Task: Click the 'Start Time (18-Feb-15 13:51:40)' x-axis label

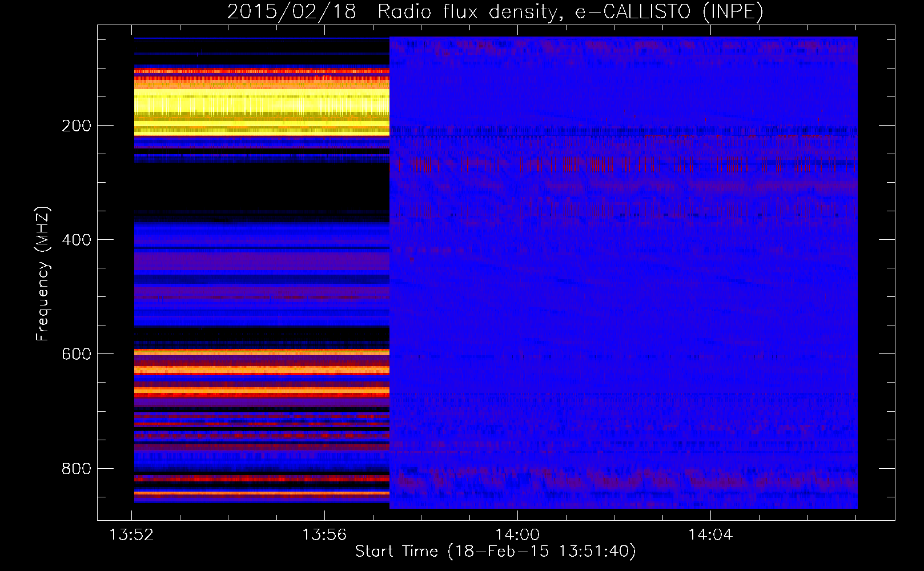Action: point(495,552)
